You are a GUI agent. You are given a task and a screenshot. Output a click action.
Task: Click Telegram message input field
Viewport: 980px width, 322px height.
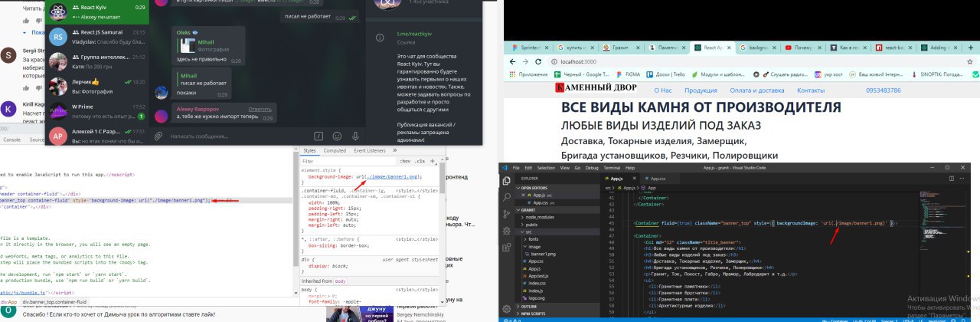[x=237, y=136]
